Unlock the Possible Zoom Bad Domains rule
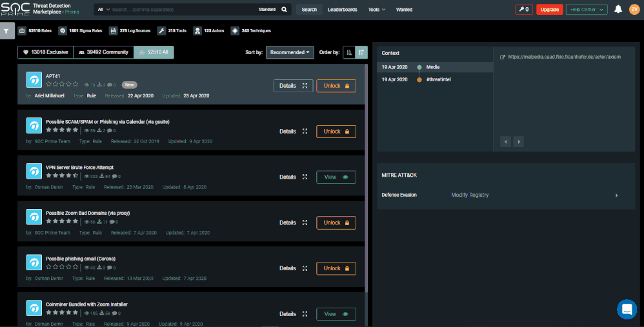Viewport: 644px width, 327px height. click(336, 223)
